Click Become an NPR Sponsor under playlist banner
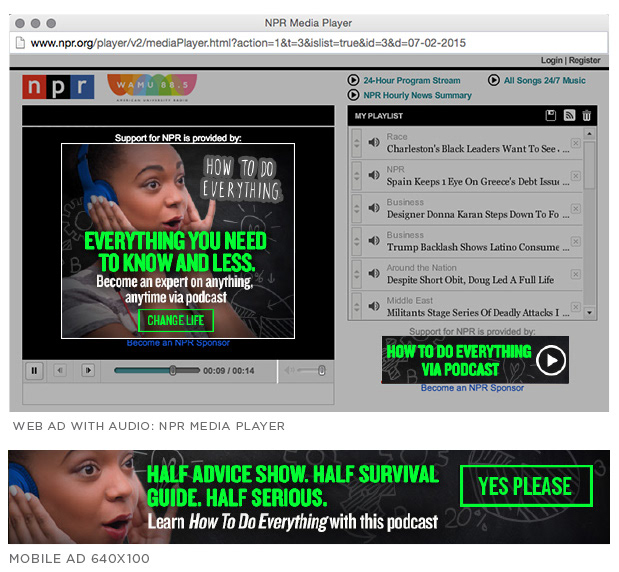 tap(472, 388)
